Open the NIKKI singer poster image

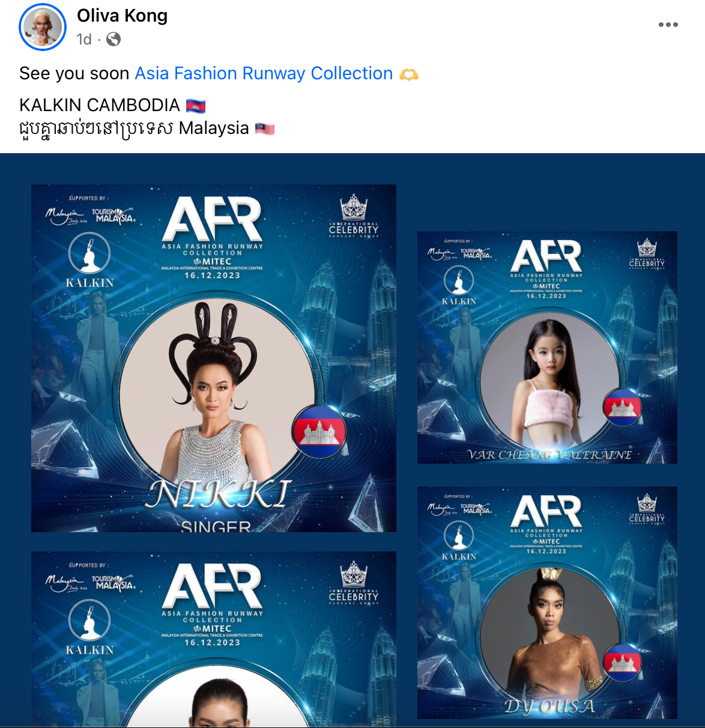point(214,358)
